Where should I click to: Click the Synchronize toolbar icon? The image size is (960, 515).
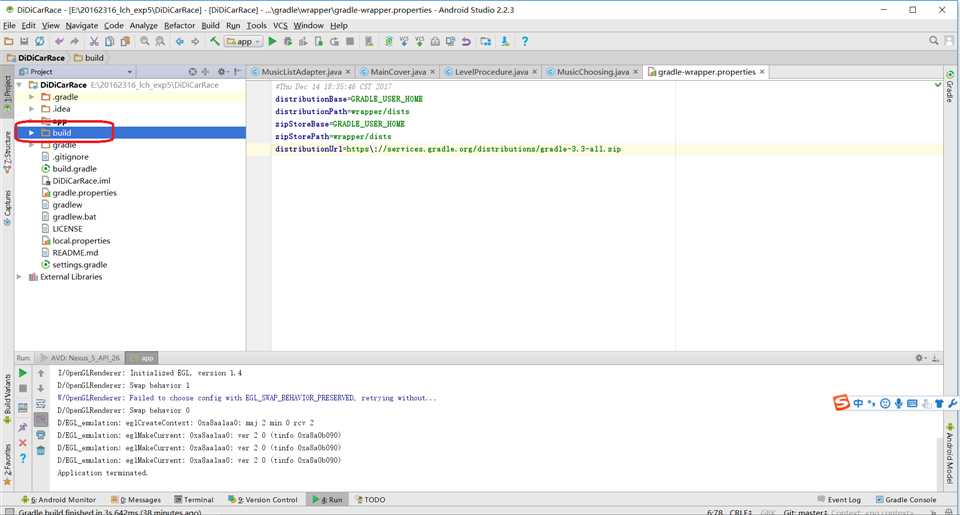click(x=40, y=42)
